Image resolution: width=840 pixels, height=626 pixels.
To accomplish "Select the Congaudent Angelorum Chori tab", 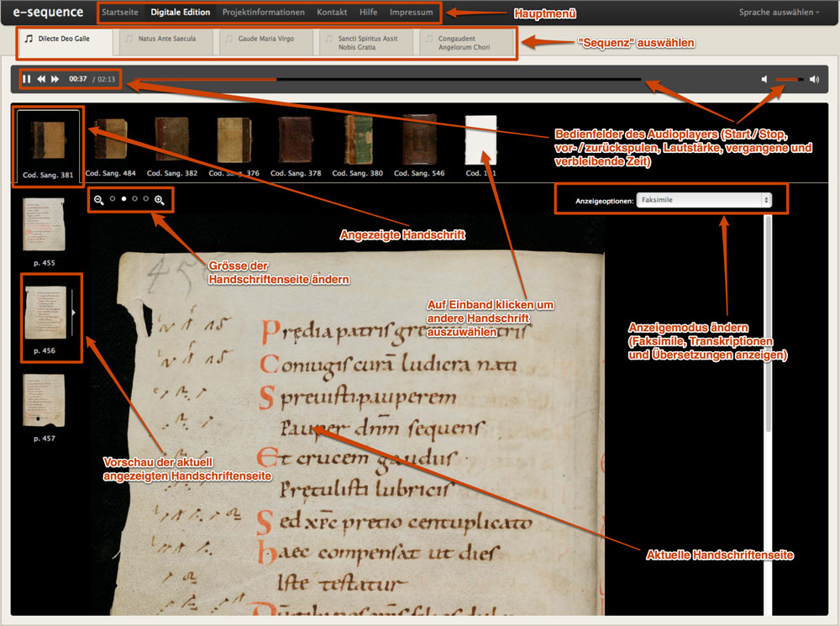I will pyautogui.click(x=466, y=42).
